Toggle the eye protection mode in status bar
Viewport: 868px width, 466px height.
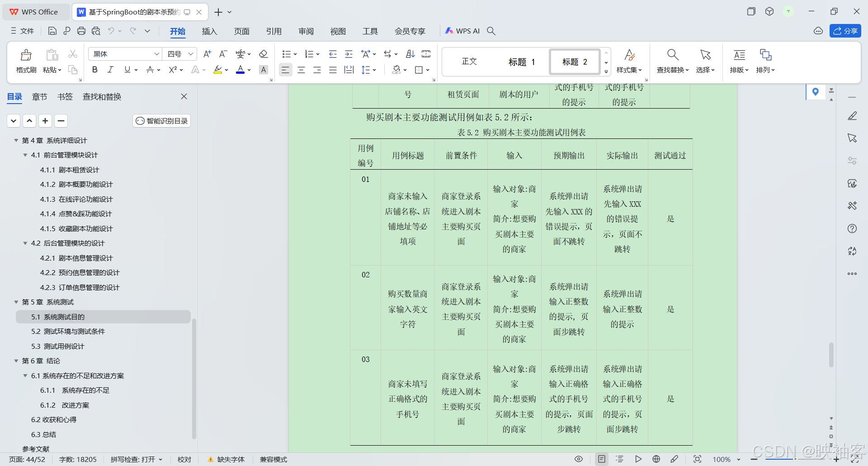coord(578,459)
